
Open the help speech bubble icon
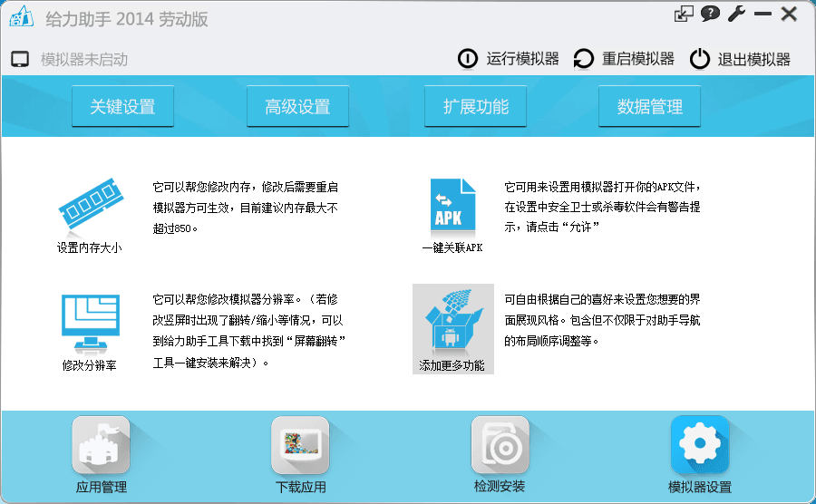(x=710, y=14)
